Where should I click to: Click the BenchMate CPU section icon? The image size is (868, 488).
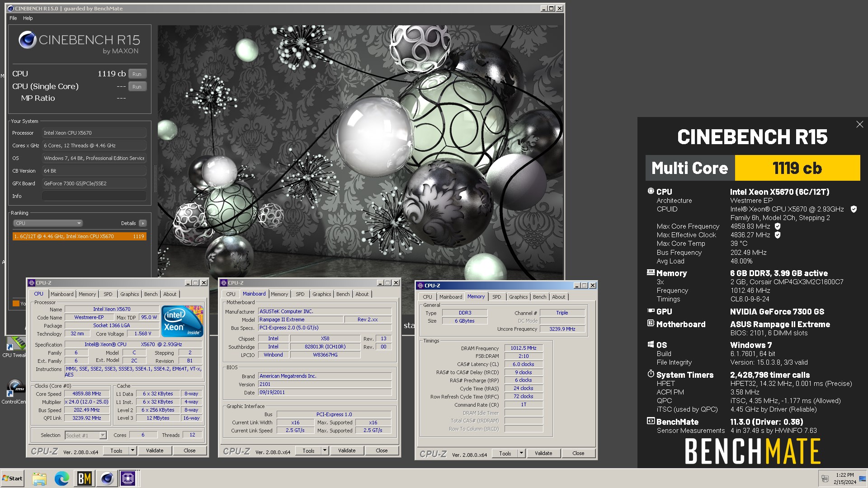coord(651,191)
